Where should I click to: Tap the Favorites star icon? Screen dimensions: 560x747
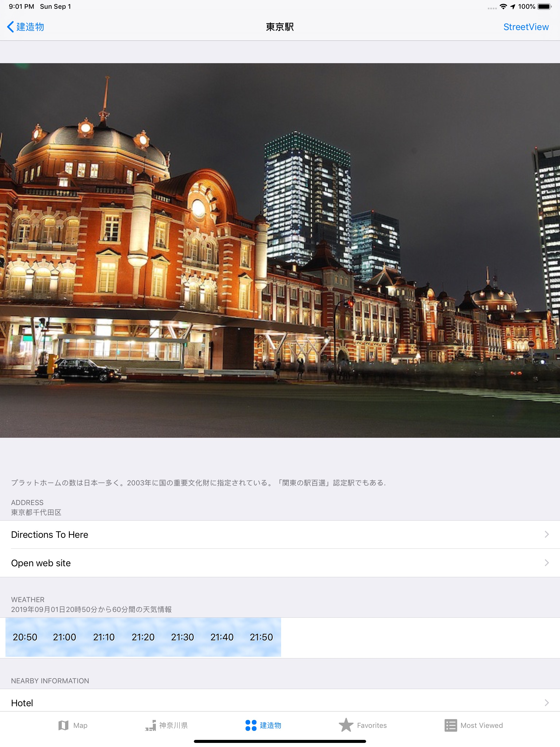346,725
